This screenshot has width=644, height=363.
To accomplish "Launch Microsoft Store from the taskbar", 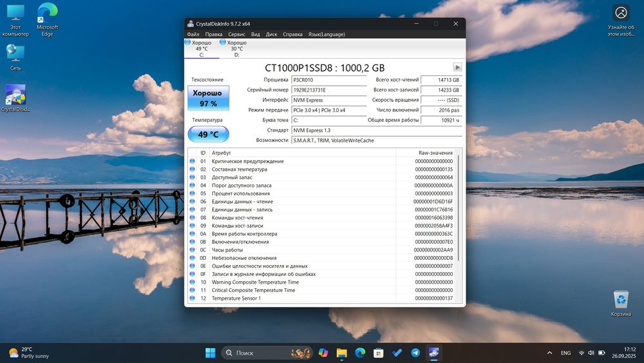I will coord(379,353).
